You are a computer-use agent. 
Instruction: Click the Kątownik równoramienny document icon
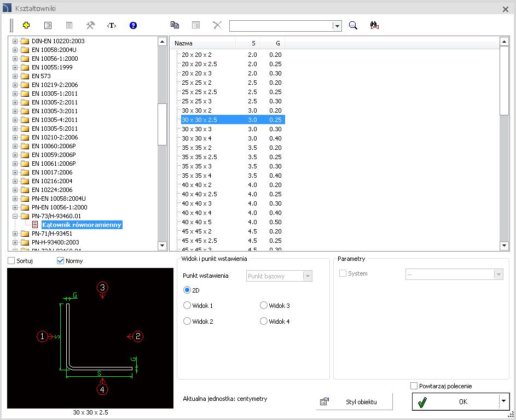click(35, 225)
